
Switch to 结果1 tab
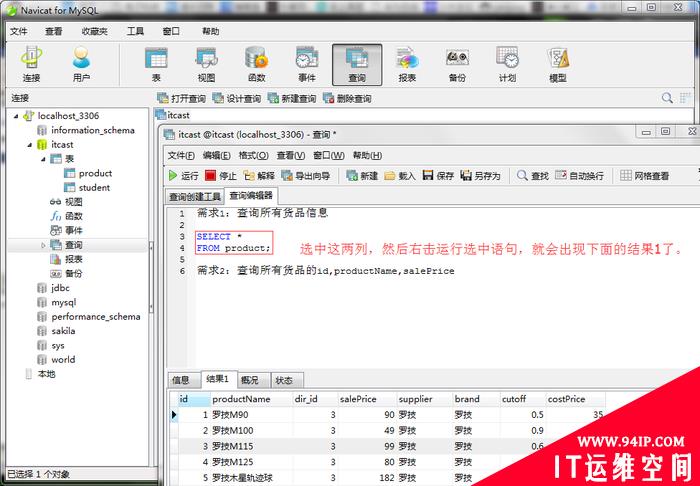point(218,379)
